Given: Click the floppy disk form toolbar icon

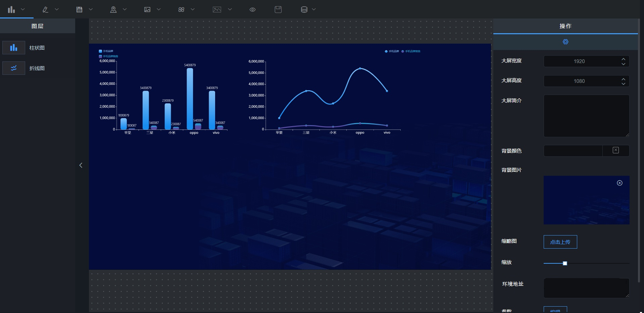Looking at the screenshot, I should [79, 9].
